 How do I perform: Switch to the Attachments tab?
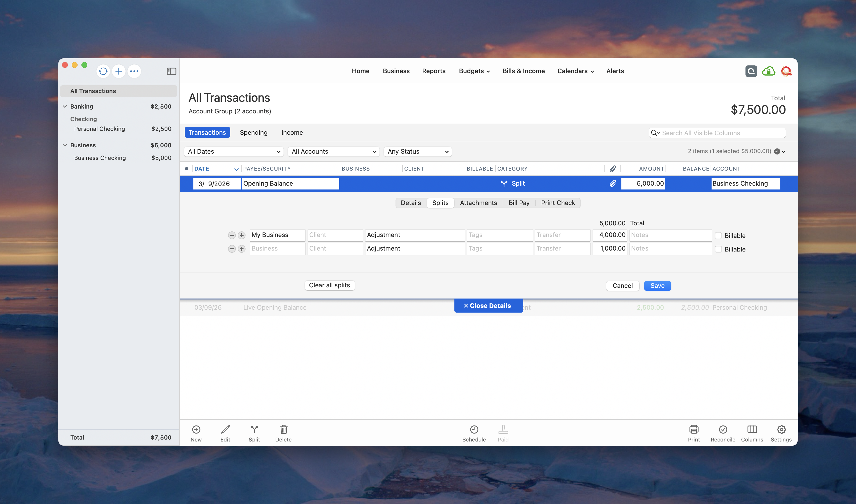(x=478, y=203)
